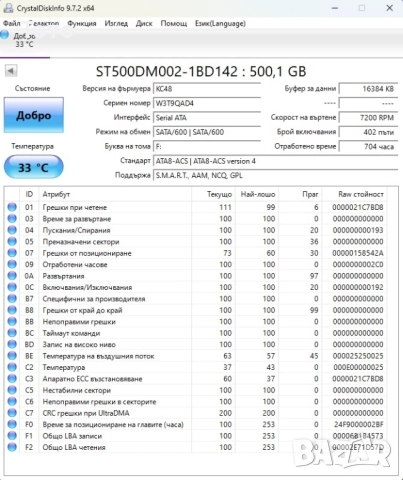Click status icon for attribute BD

[x=12, y=344]
